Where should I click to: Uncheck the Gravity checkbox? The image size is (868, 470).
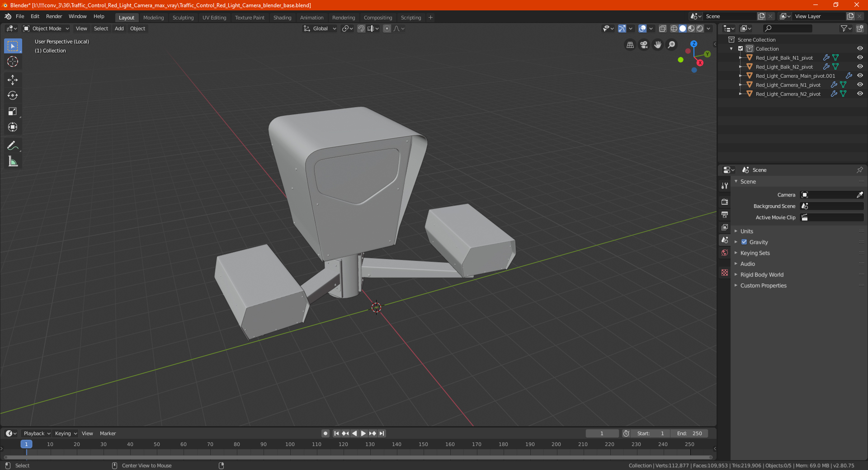pos(744,242)
